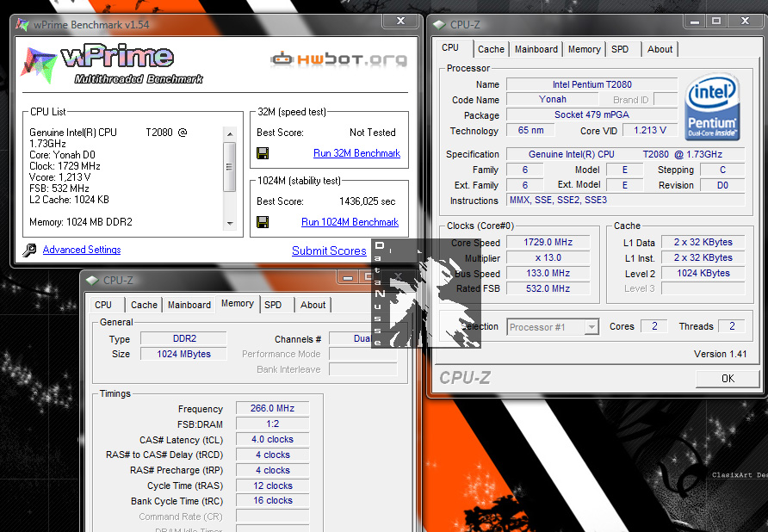This screenshot has width=768, height=532.
Task: Click the Bank Cycle Time 16 clocks value
Action: click(272, 501)
